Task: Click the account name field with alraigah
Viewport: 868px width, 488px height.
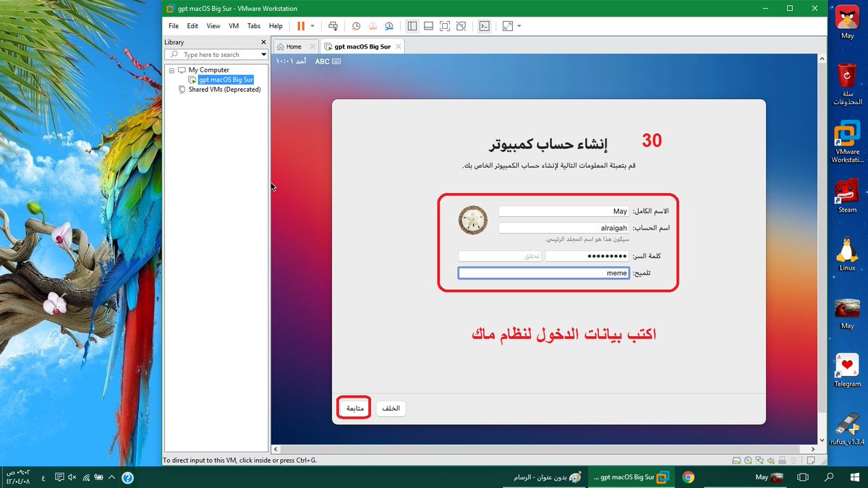Action: click(563, 228)
